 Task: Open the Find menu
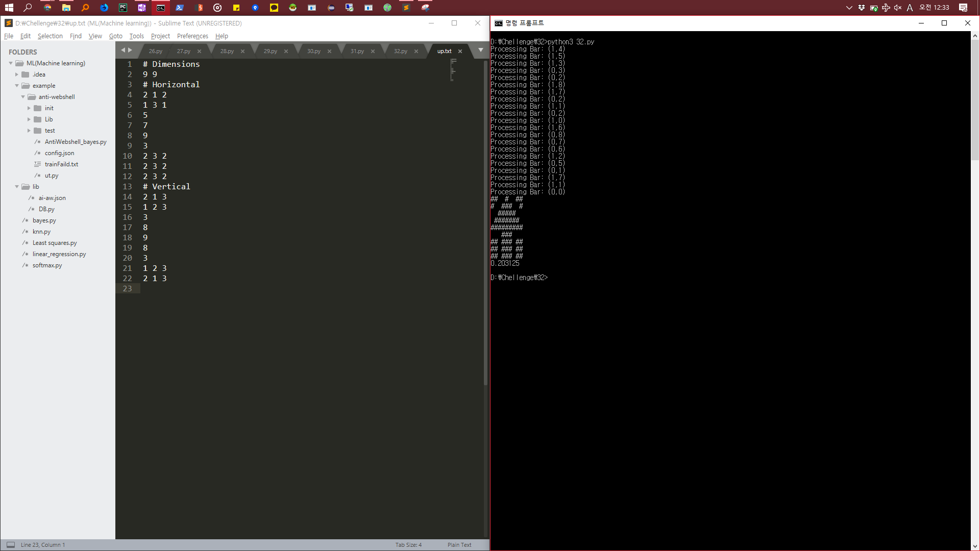(x=76, y=36)
